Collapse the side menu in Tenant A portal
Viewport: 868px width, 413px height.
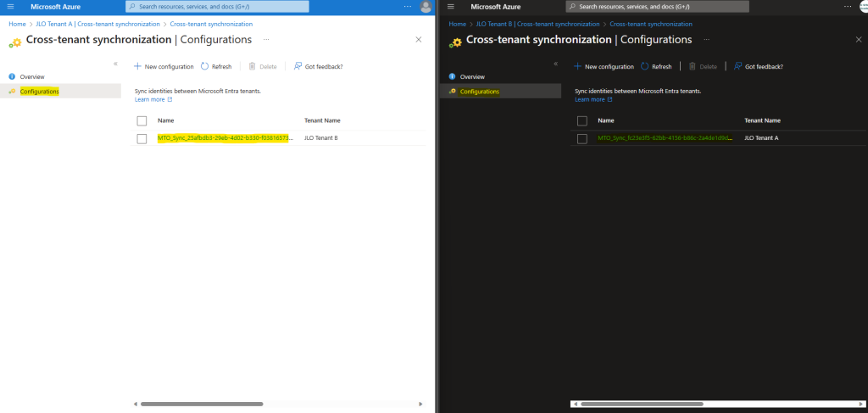[115, 64]
